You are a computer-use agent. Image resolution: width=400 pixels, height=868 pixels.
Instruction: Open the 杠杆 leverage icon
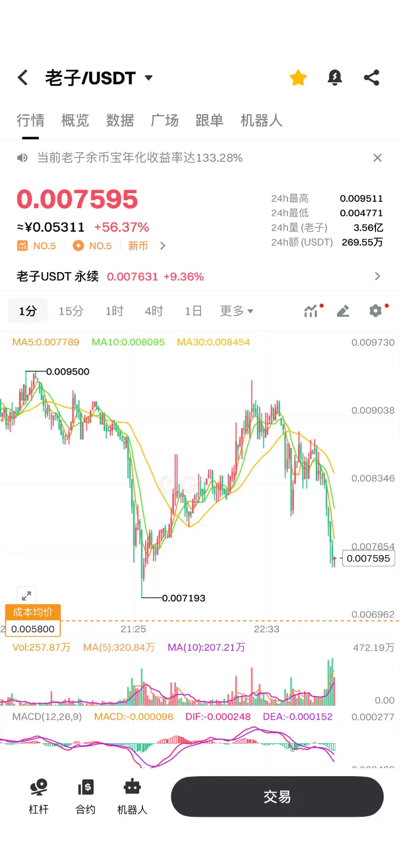tap(38, 796)
